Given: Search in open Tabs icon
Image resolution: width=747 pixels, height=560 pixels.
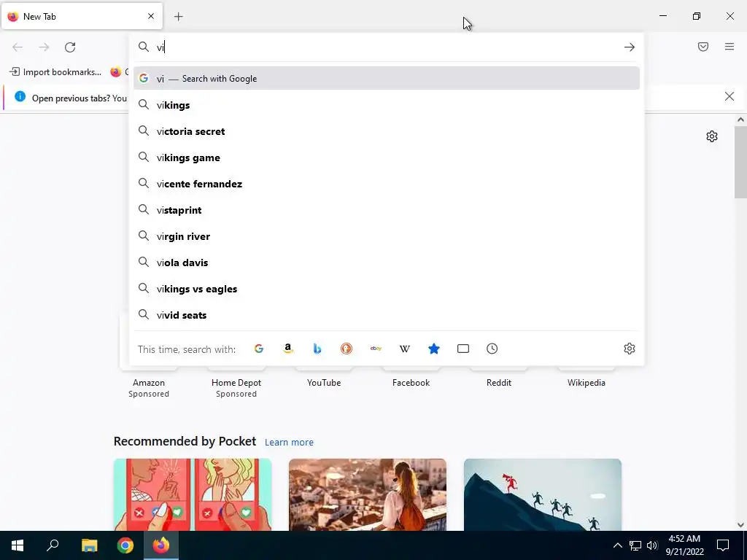Looking at the screenshot, I should click(463, 349).
